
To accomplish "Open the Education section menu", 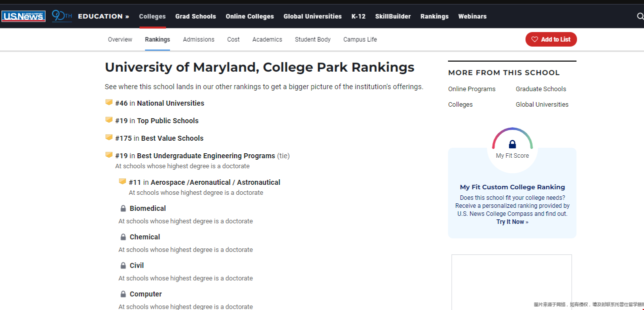I will (103, 17).
